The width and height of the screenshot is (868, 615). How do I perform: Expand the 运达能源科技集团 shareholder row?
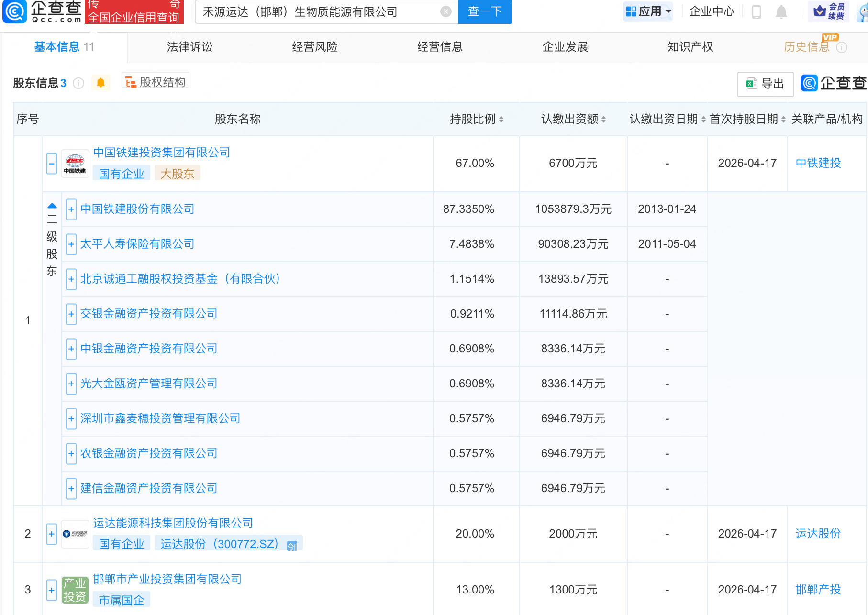(x=52, y=534)
